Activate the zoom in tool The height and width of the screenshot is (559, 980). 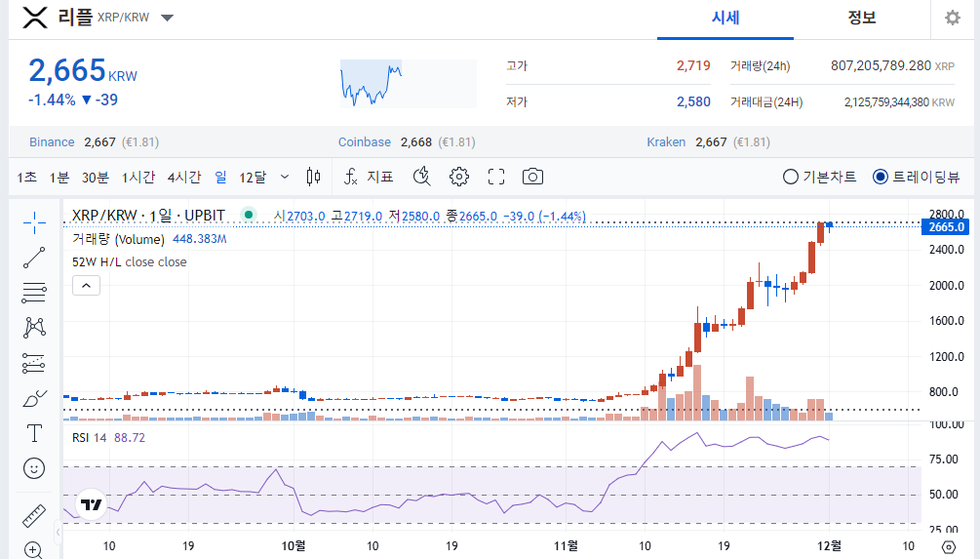(x=33, y=550)
